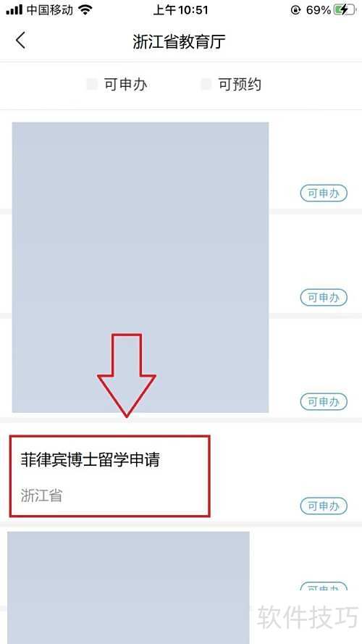Image resolution: width=362 pixels, height=644 pixels.
Task: Tap partially visible 可申办 badge at bottom
Action: (x=324, y=587)
